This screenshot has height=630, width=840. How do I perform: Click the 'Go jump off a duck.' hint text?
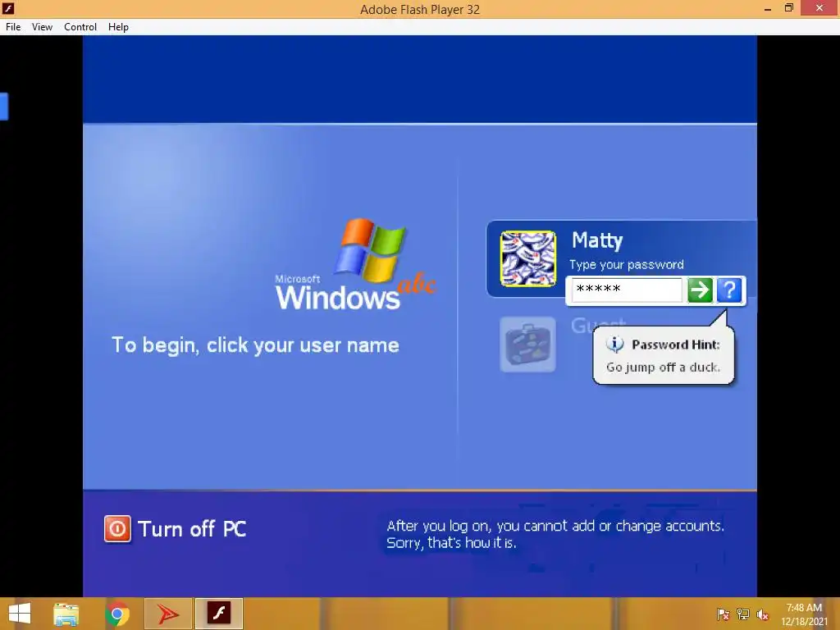(663, 367)
